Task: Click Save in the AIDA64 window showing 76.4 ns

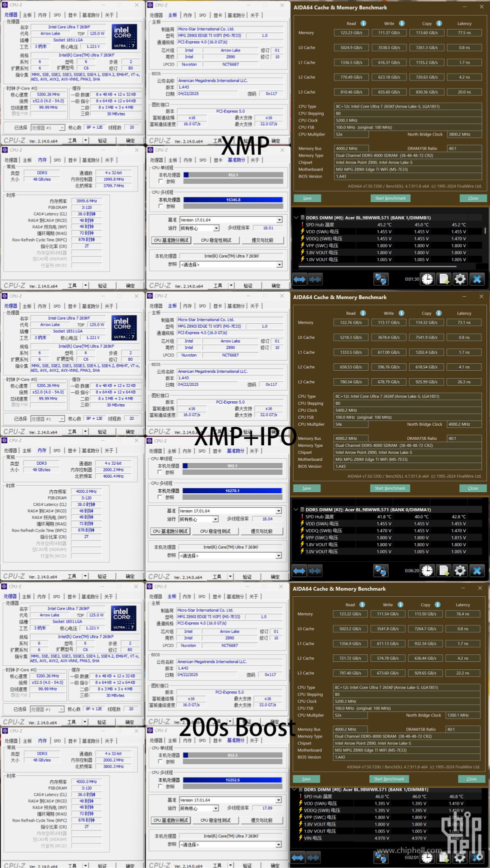Action: click(x=306, y=779)
